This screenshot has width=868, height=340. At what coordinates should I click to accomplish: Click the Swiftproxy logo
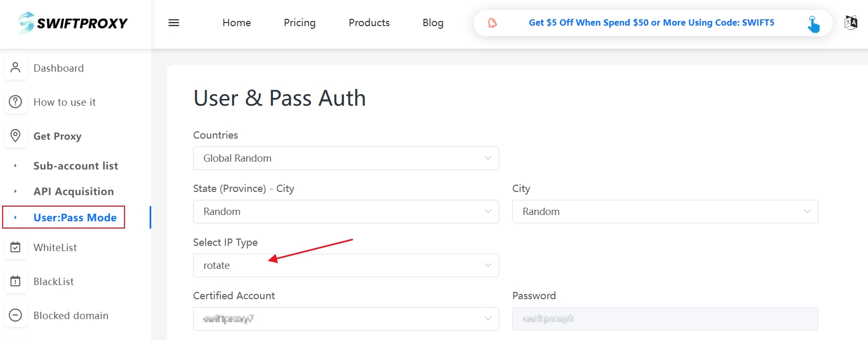point(73,23)
